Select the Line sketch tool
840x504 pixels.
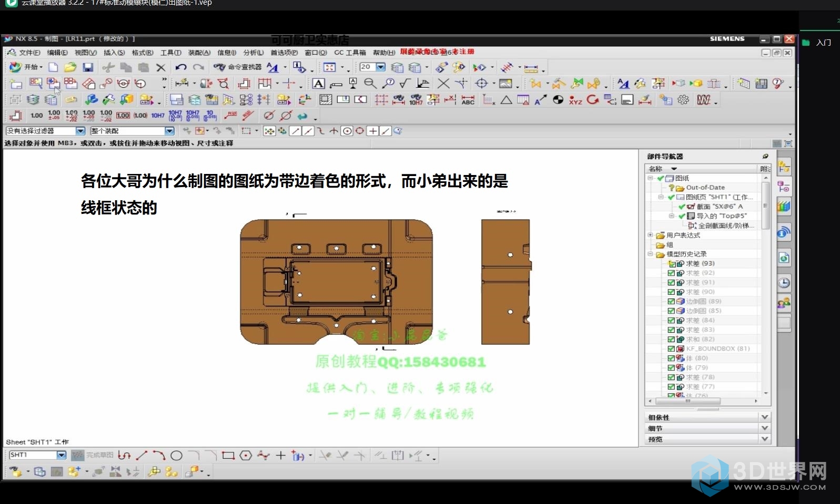coord(141,456)
